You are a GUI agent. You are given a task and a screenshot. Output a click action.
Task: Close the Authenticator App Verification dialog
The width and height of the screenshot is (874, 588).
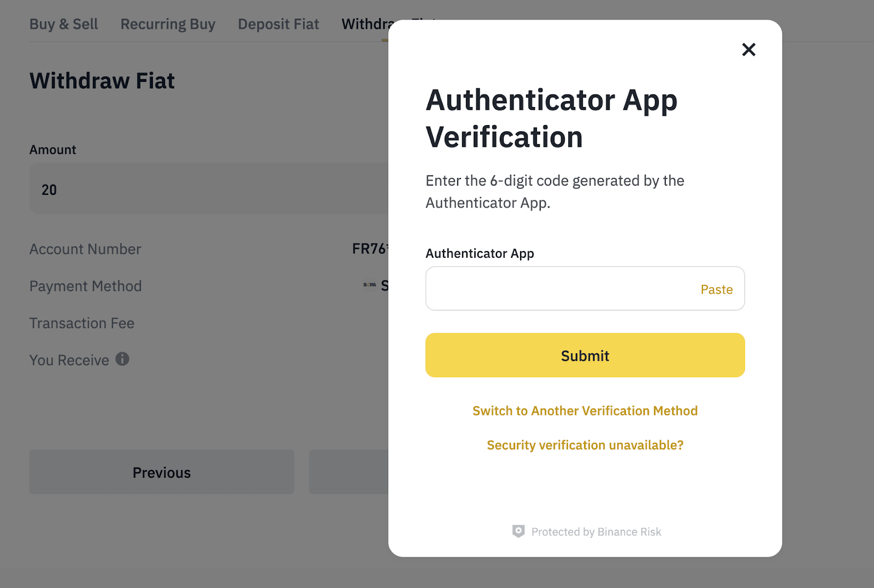pyautogui.click(x=748, y=50)
